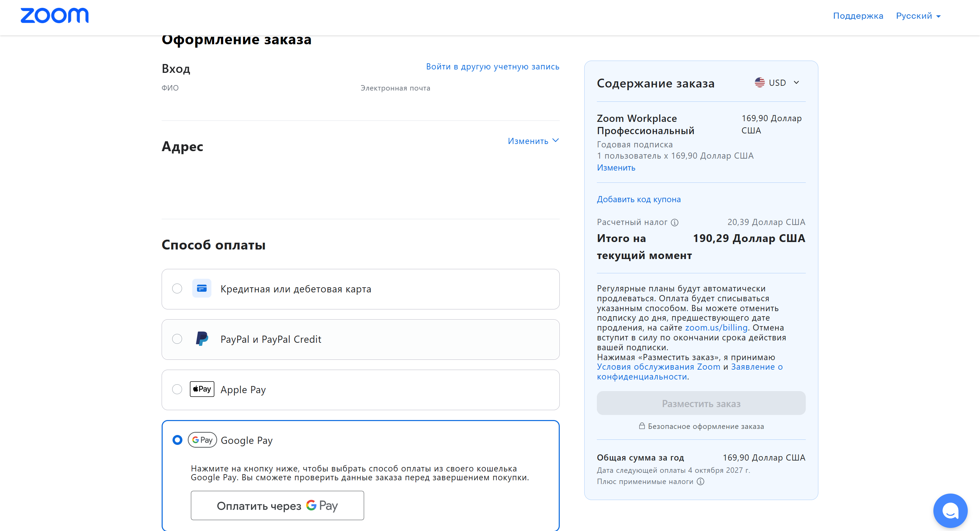Open the Поддержка link
The image size is (980, 531).
pyautogui.click(x=858, y=16)
